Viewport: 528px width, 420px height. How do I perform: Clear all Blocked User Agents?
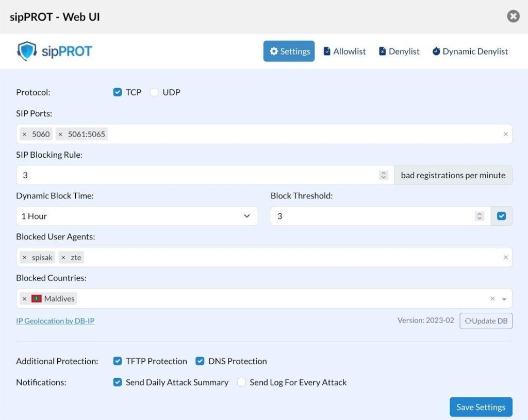tap(505, 258)
